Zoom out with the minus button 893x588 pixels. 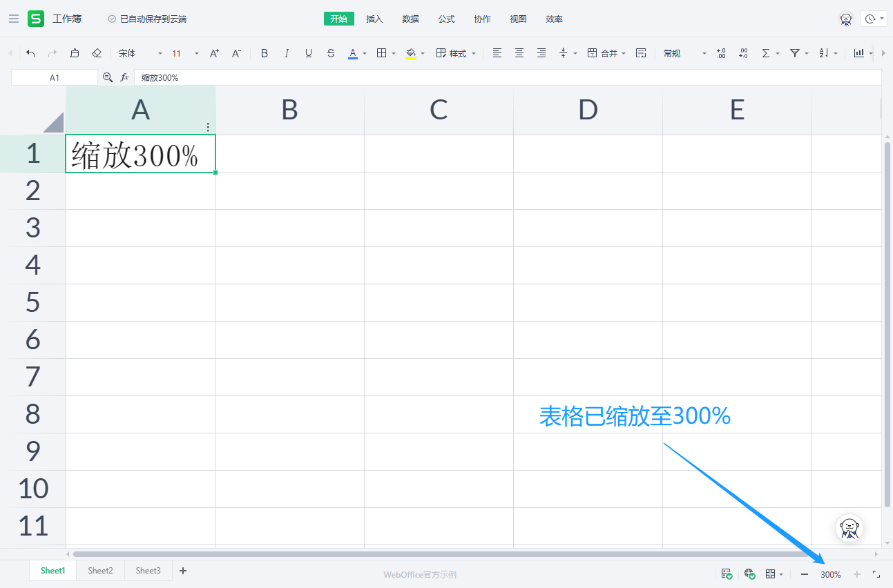tap(805, 574)
